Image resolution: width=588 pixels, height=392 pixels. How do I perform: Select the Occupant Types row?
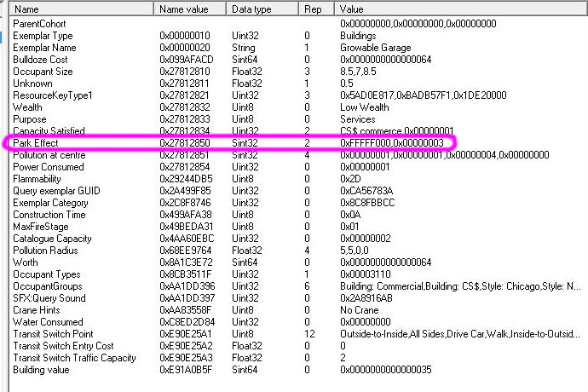point(298,274)
